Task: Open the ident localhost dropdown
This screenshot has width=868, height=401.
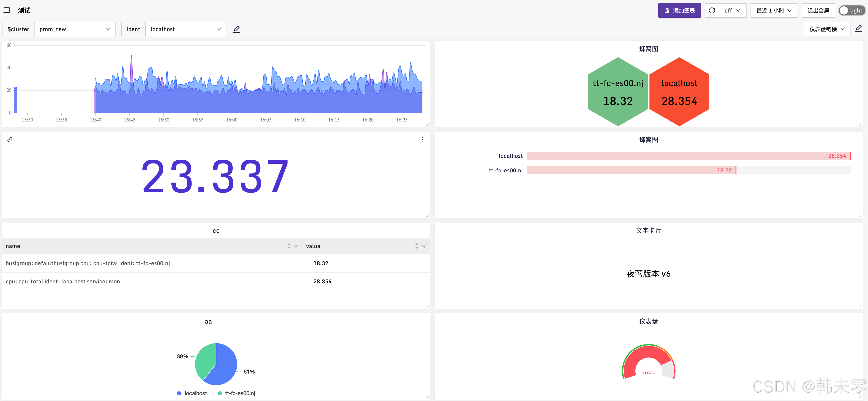Action: click(186, 29)
